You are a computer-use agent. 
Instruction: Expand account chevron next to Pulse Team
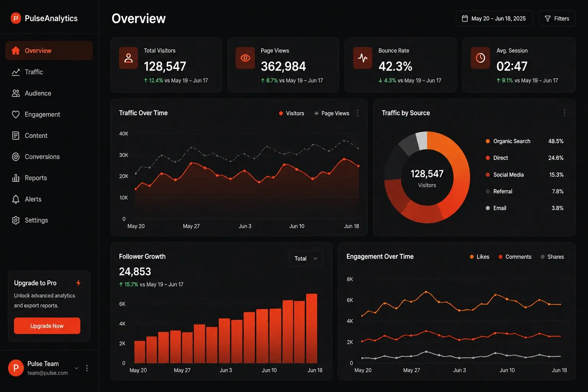[x=77, y=368]
